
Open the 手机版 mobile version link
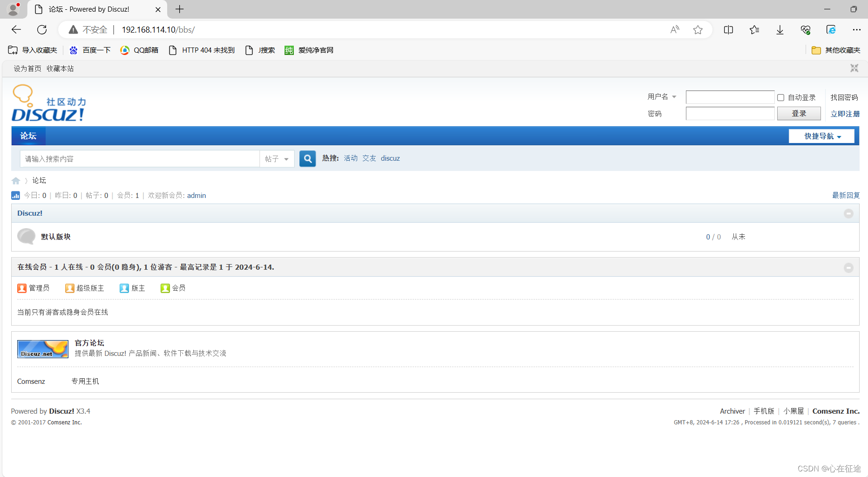coord(764,411)
